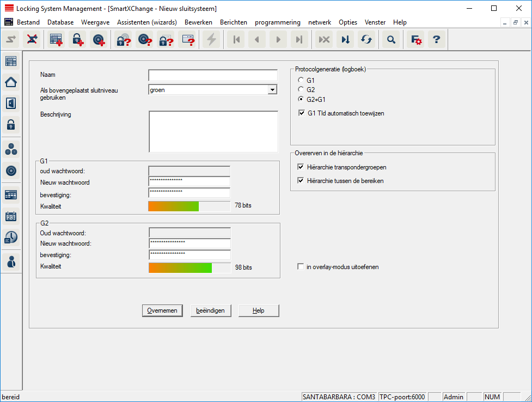Open the programmering menu
Screen dimensions: 532x402
tap(277, 22)
